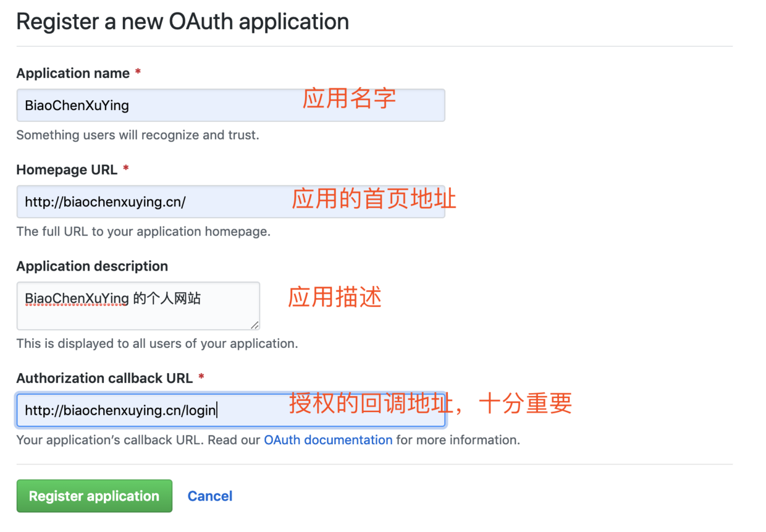Click the Application description label
This screenshot has height=532, width=766.
click(92, 266)
